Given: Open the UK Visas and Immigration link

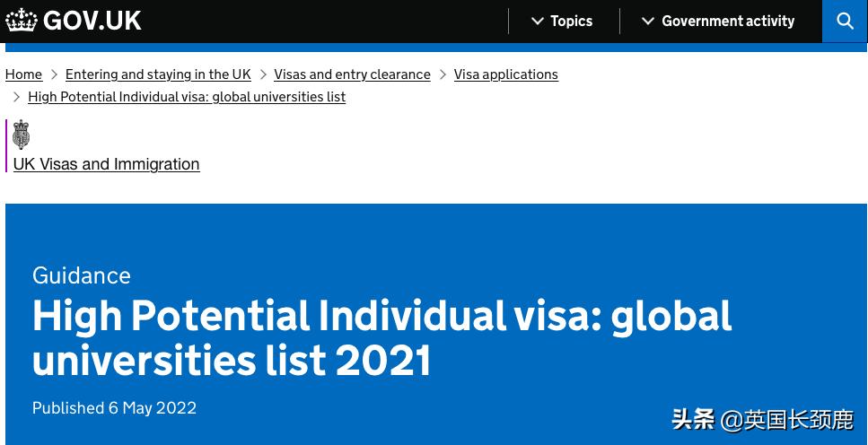Looking at the screenshot, I should (106, 164).
